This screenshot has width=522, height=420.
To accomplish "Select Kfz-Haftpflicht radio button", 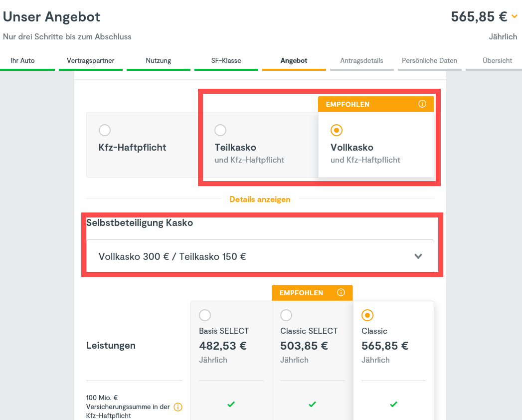I will click(x=105, y=130).
